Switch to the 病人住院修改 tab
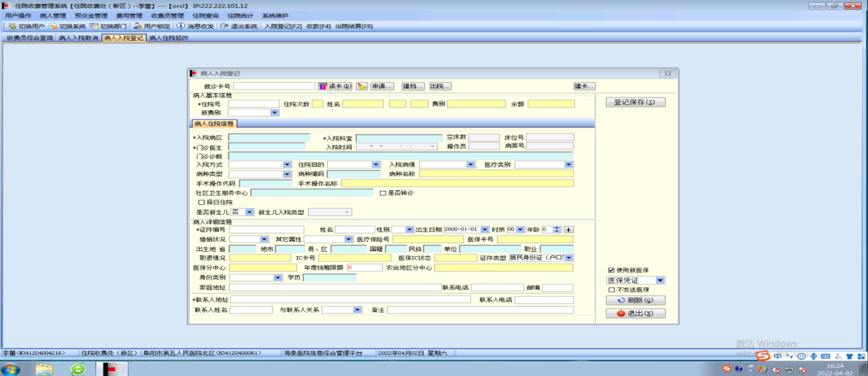The width and height of the screenshot is (868, 376). pyautogui.click(x=169, y=38)
